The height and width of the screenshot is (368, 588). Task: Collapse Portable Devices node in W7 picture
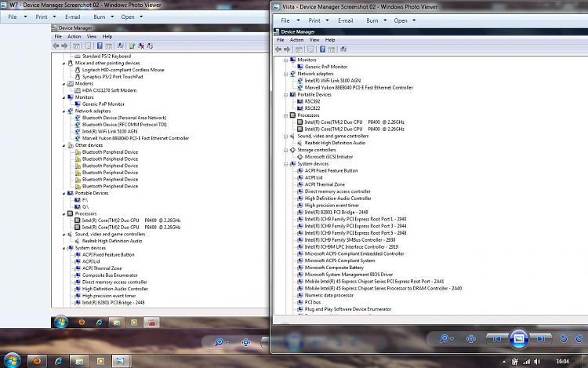tap(64, 194)
